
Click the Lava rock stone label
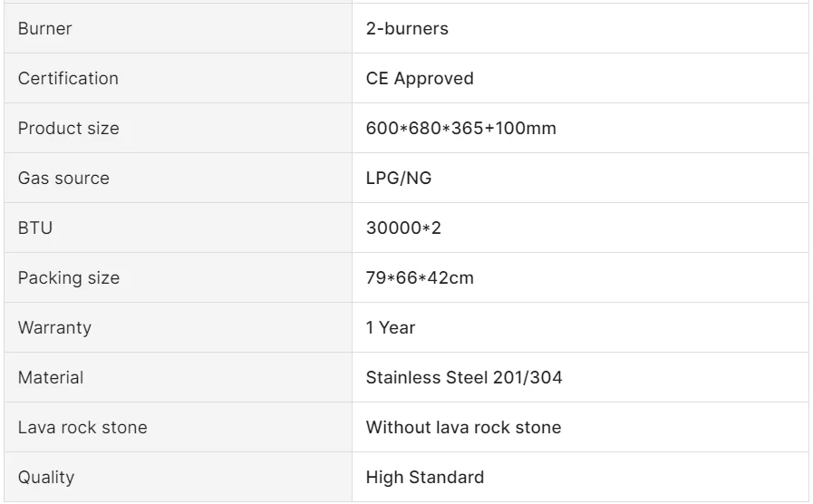tap(82, 428)
